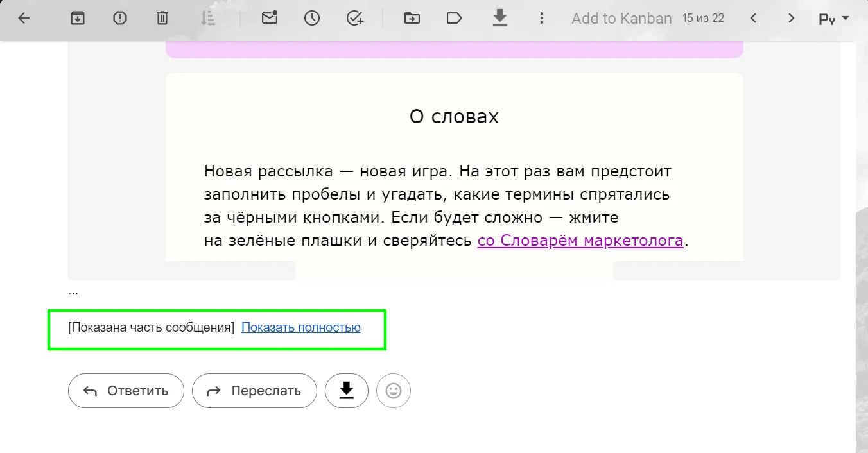The image size is (868, 453).
Task: Open the Move to folder menu
Action: pos(412,19)
